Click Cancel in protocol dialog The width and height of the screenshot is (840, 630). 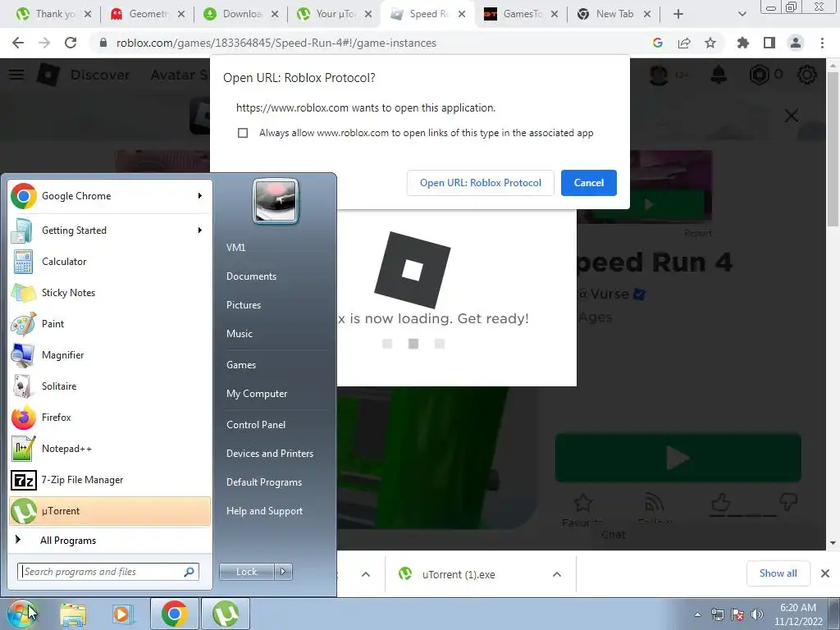589,183
